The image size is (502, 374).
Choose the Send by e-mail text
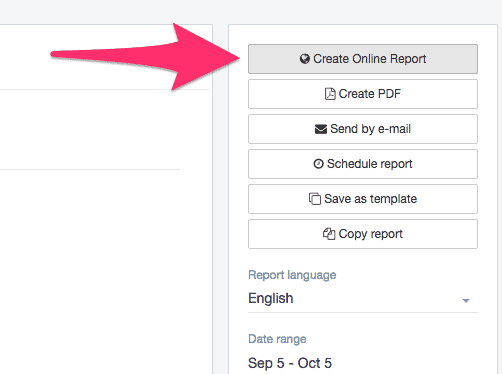coord(370,129)
